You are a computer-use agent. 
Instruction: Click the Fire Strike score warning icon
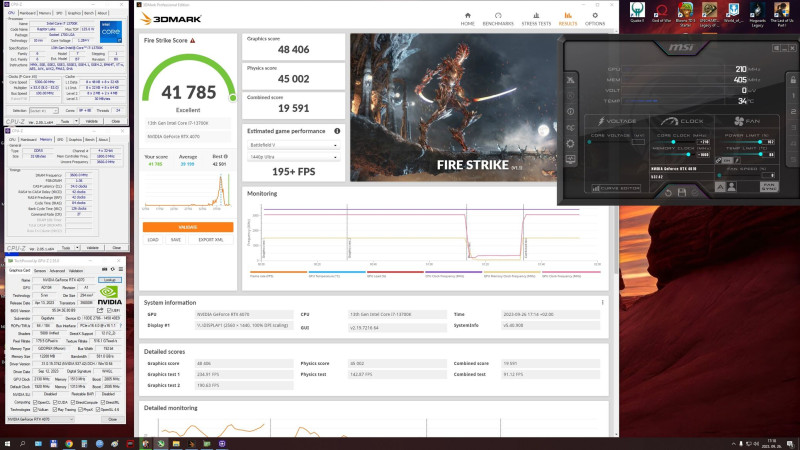click(x=193, y=40)
